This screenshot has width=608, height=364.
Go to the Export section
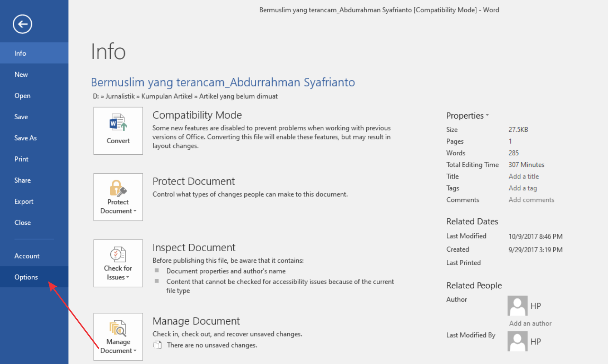(24, 201)
